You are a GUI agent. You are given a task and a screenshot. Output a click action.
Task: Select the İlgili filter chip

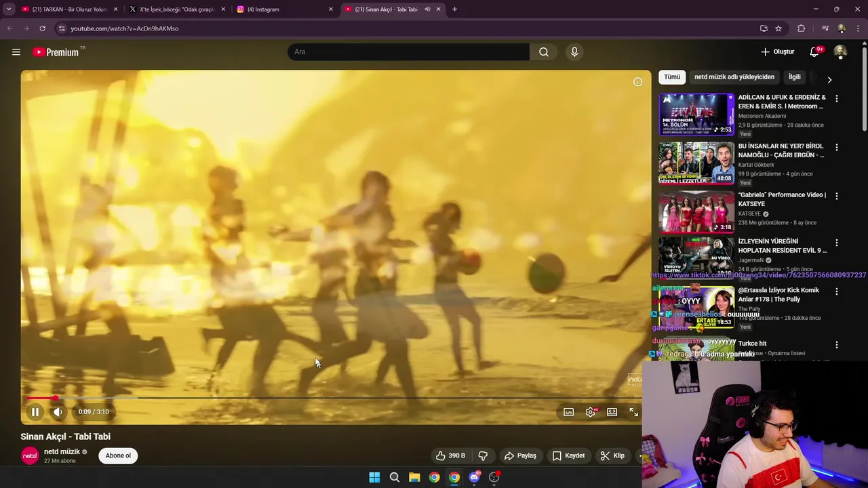794,77
